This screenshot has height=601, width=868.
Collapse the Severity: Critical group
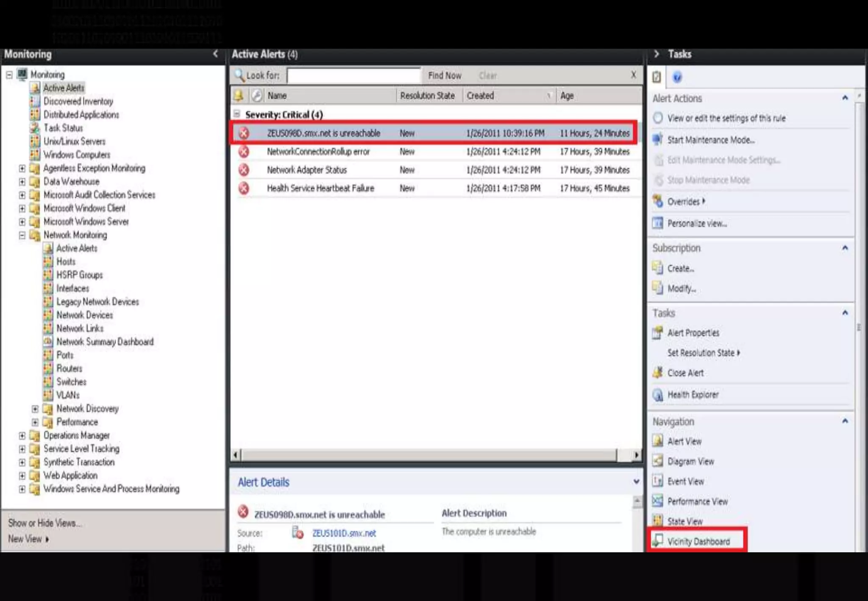pyautogui.click(x=237, y=114)
